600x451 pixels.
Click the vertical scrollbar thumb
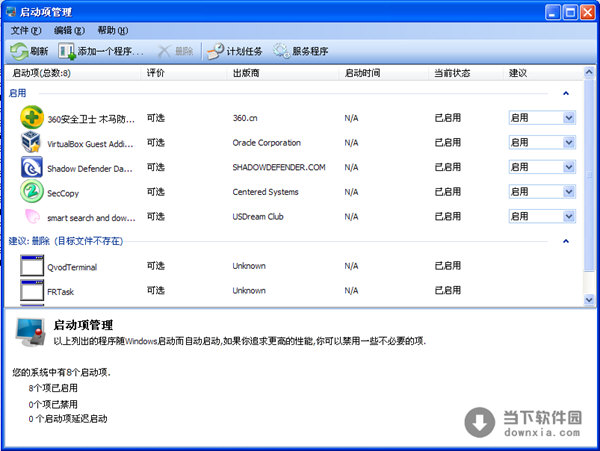[589, 174]
